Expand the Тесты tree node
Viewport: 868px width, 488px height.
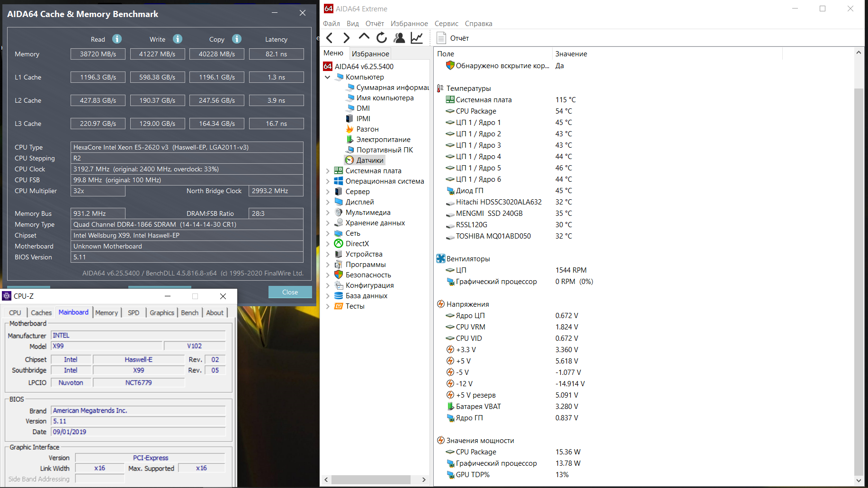point(327,306)
